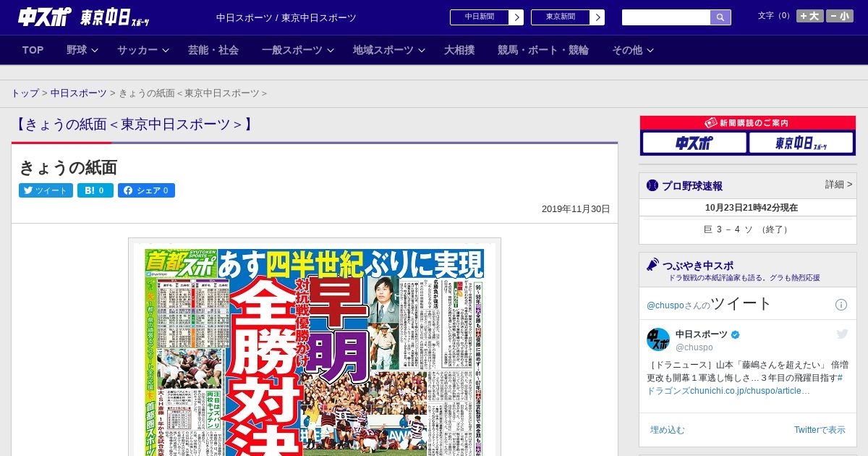Click the Tokyo Chunichi Sports header logo
The image size is (868, 456).
115,17
